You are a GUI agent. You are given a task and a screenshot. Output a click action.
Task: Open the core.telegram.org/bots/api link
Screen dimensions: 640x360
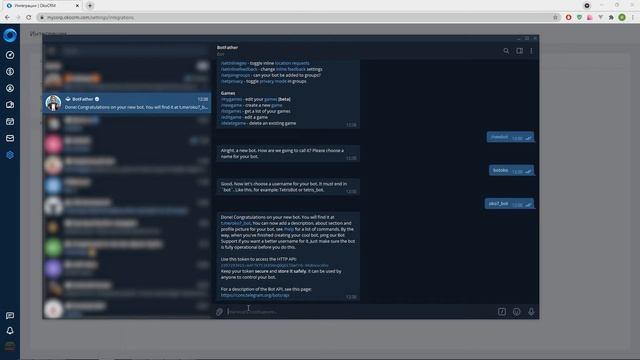pyautogui.click(x=255, y=295)
